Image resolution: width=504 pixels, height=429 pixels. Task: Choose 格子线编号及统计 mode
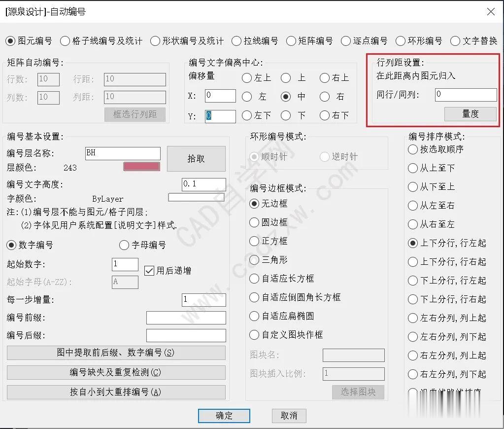[65, 41]
